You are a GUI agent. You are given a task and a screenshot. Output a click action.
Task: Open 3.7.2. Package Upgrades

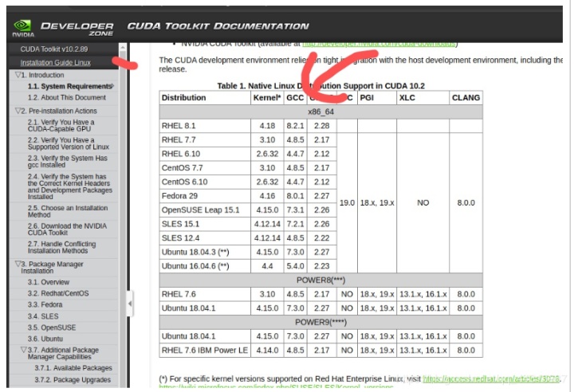pos(73,380)
